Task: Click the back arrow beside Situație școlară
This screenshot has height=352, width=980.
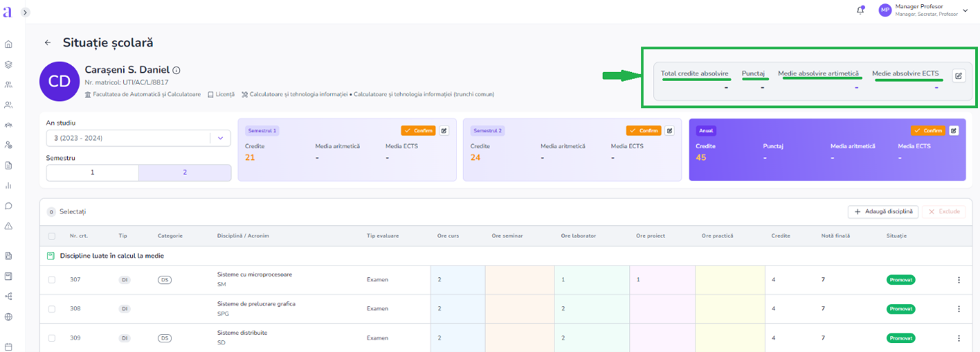Action: [47, 43]
